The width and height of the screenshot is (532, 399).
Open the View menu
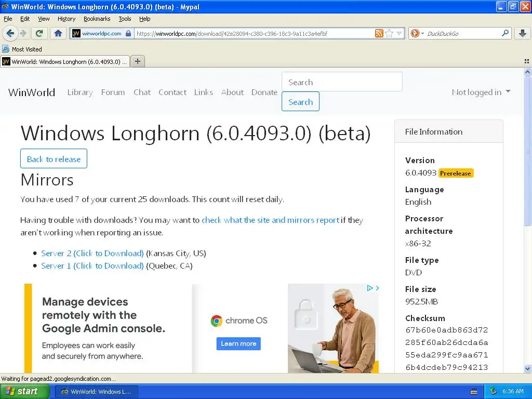tap(44, 19)
